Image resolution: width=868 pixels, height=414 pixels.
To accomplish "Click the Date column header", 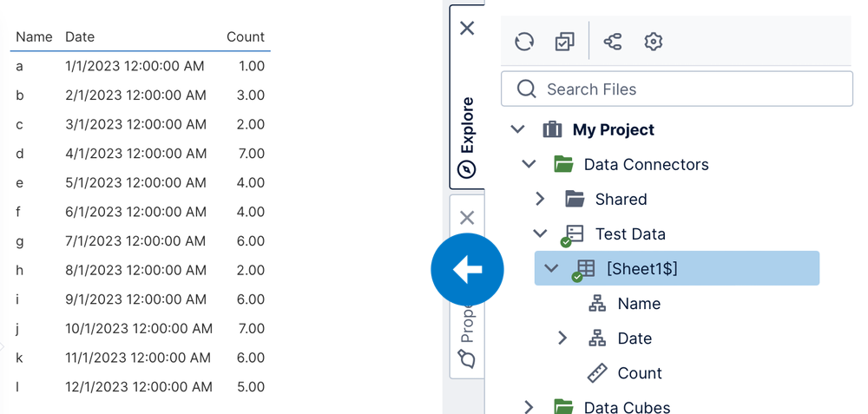I will [x=80, y=37].
